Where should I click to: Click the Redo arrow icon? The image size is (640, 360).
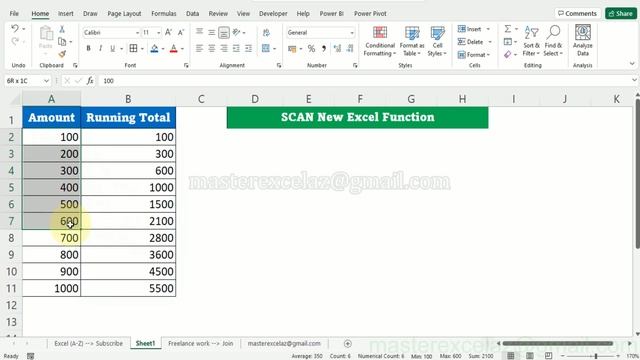(15, 41)
